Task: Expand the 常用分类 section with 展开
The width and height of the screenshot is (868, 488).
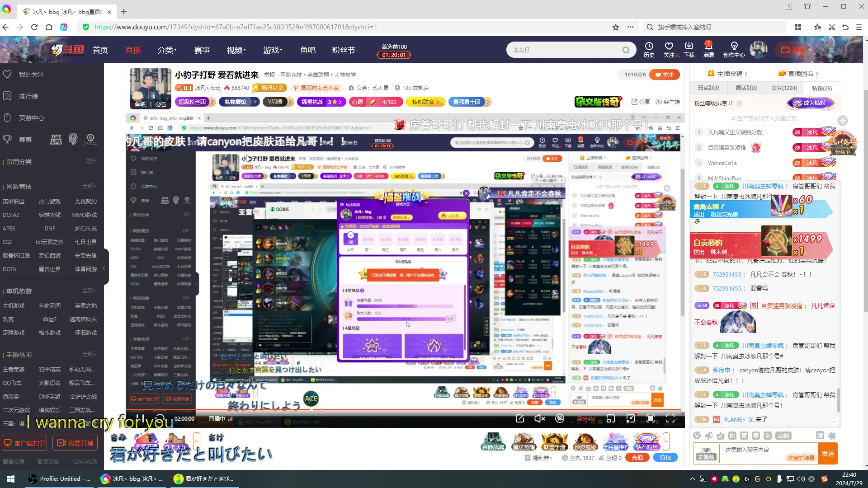Action: (91, 161)
